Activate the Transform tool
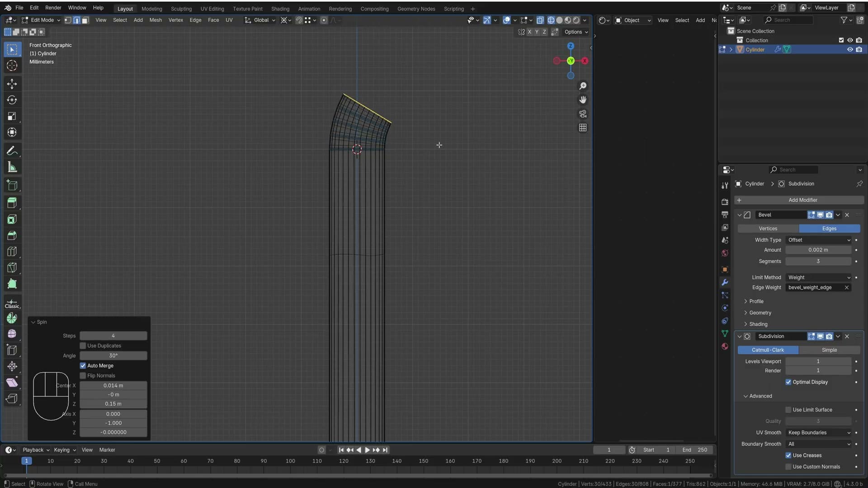 12,132
